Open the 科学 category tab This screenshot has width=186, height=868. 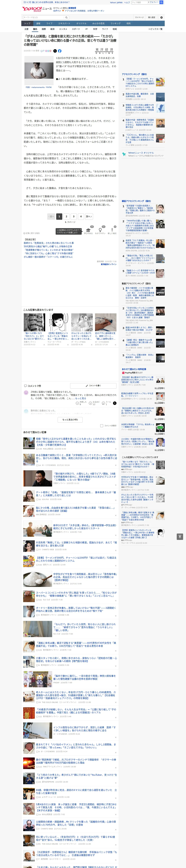(95, 29)
